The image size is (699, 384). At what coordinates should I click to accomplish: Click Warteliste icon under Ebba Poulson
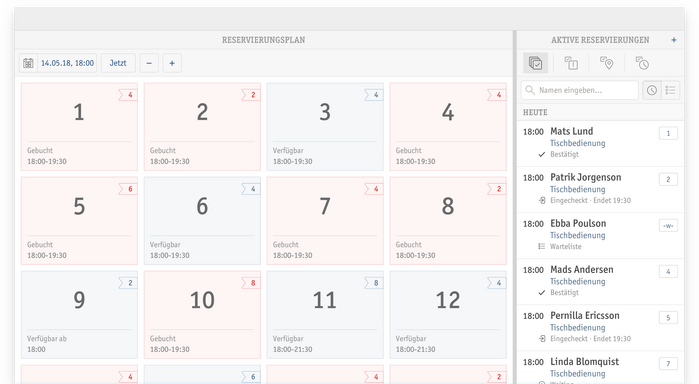coord(542,246)
